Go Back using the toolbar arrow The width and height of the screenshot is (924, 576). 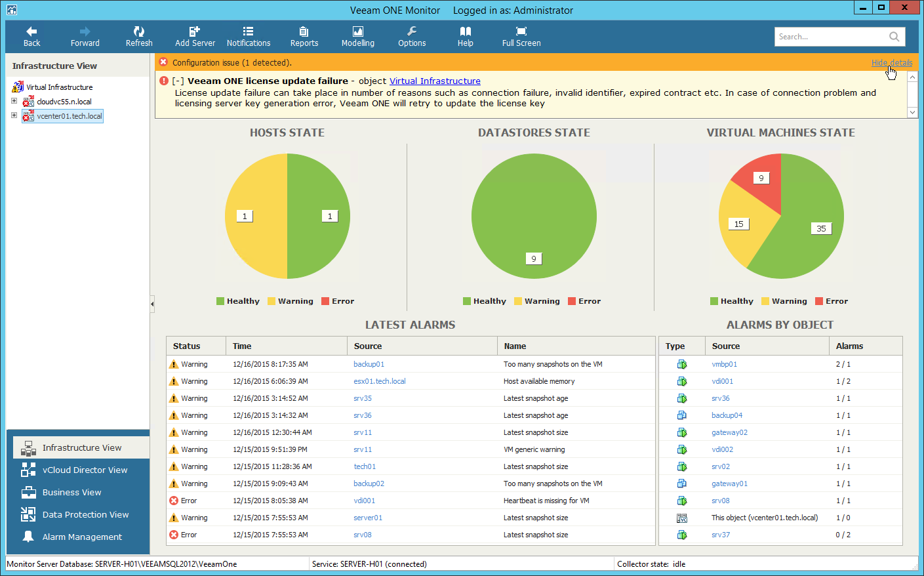(31, 37)
